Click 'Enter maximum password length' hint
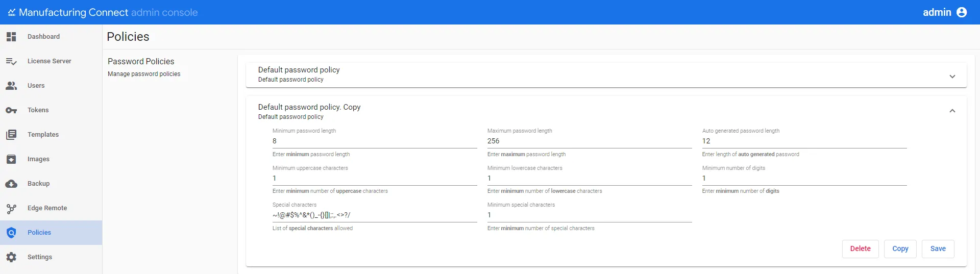 [526, 154]
